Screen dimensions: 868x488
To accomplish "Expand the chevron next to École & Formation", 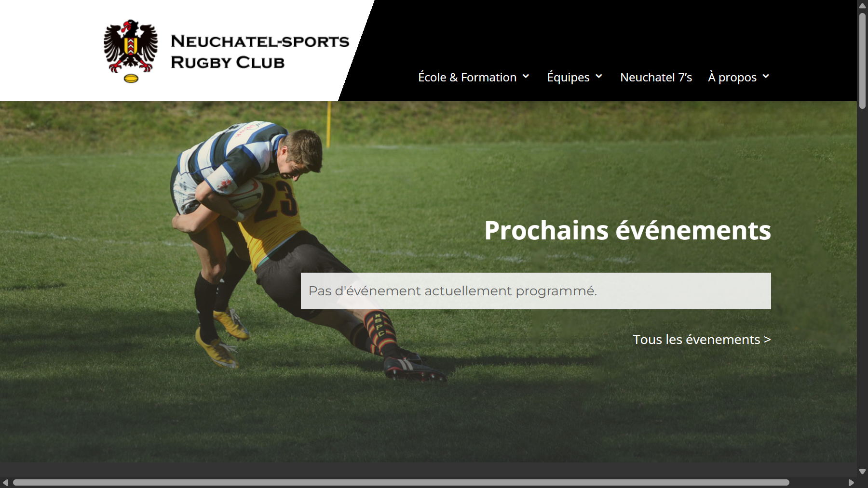I will coord(526,77).
